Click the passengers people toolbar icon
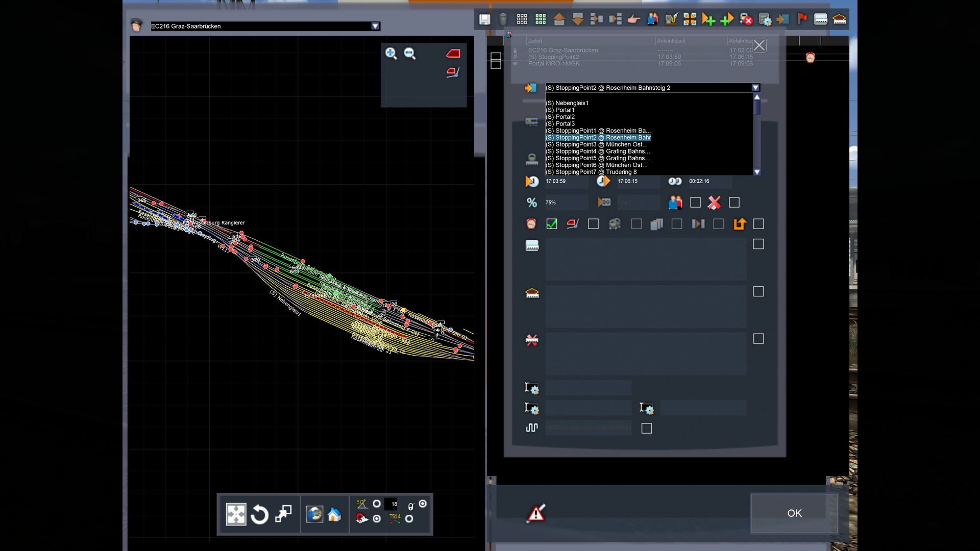The height and width of the screenshot is (551, 980). click(x=652, y=19)
